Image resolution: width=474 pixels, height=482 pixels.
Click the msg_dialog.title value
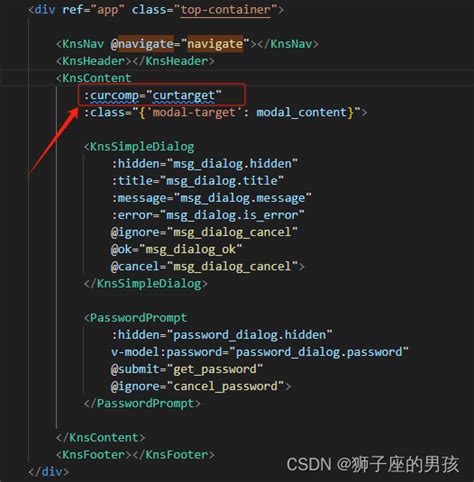222,181
